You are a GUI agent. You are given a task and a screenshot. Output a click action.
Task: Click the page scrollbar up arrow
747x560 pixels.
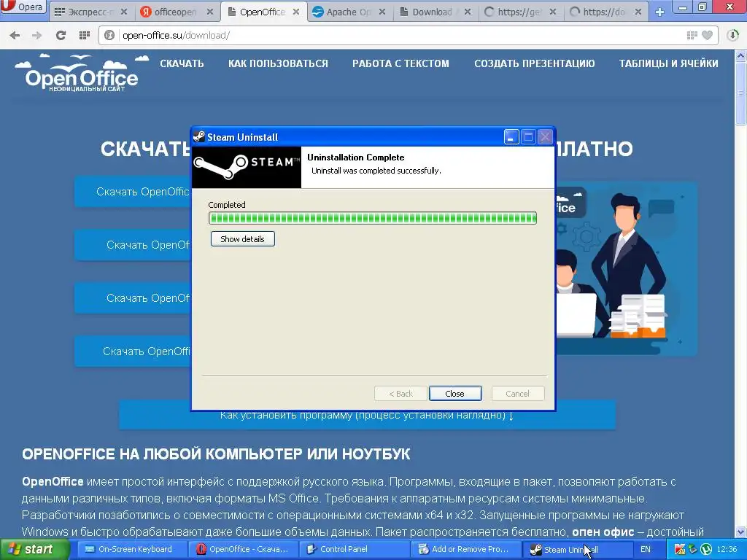pos(741,55)
